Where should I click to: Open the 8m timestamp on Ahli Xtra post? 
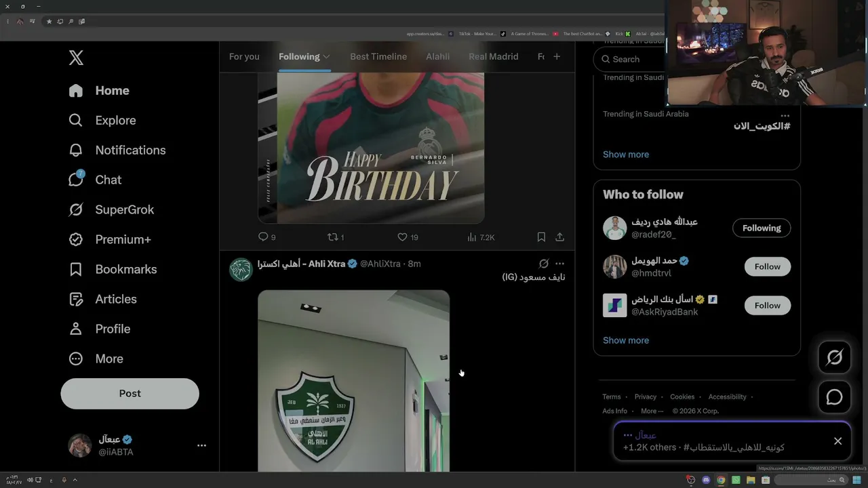(414, 264)
